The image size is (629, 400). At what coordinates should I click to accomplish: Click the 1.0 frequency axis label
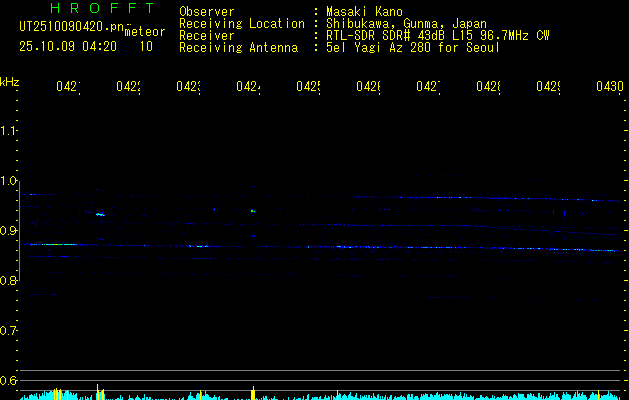(8, 181)
